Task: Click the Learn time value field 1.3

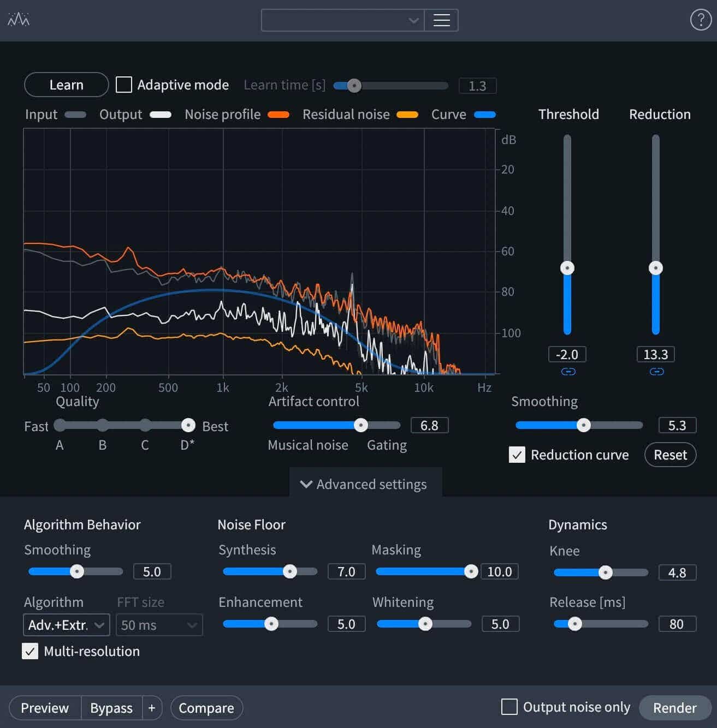Action: point(477,86)
